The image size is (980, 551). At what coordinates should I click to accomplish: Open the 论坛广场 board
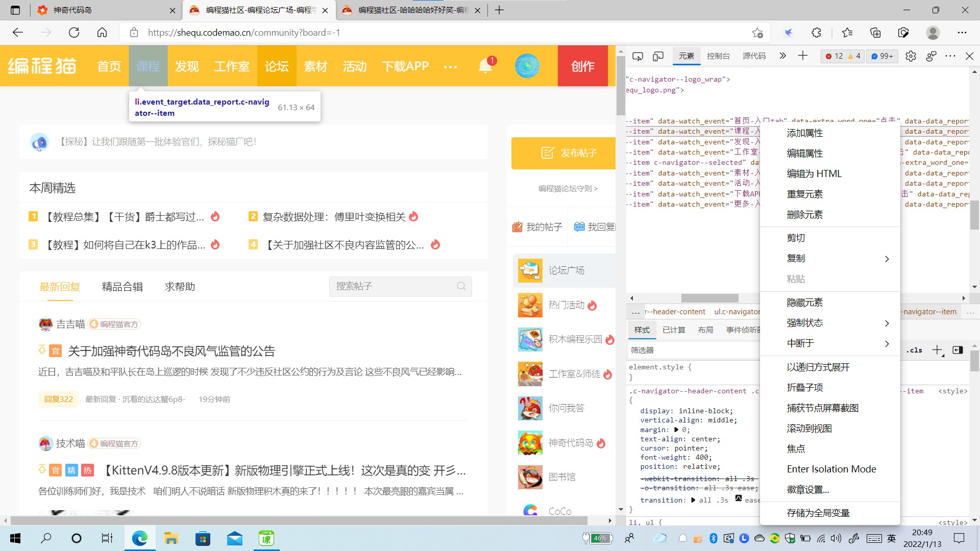tap(564, 270)
